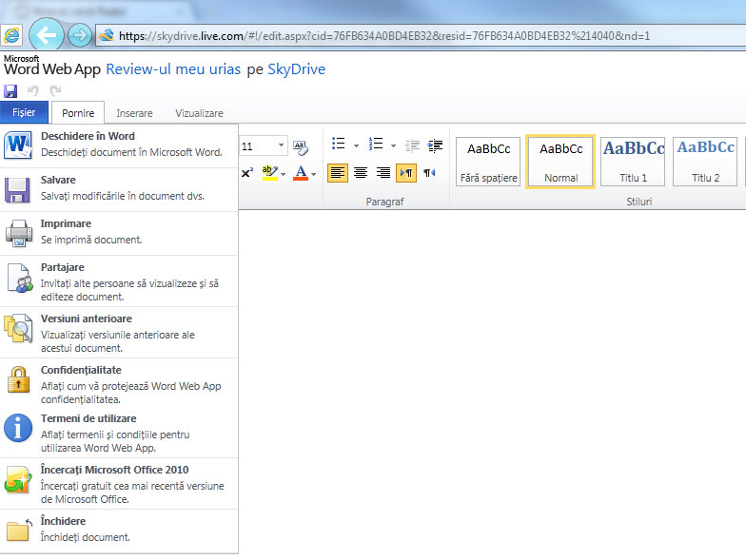
Task: Open the bullet style dropdown arrow
Action: click(356, 145)
